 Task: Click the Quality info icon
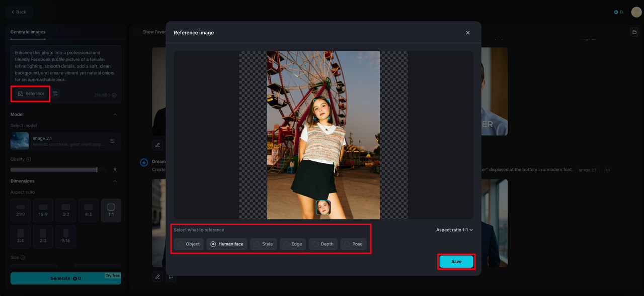pyautogui.click(x=29, y=159)
